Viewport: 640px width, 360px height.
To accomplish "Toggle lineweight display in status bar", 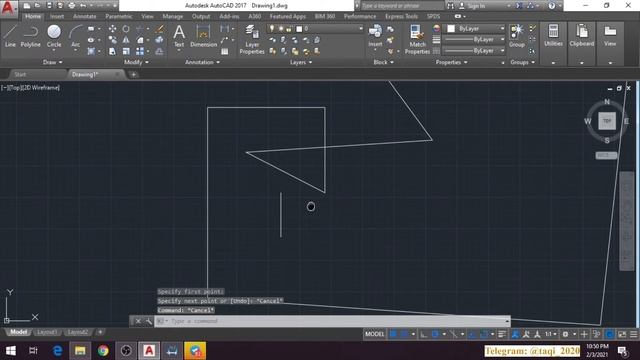I will pos(502,334).
